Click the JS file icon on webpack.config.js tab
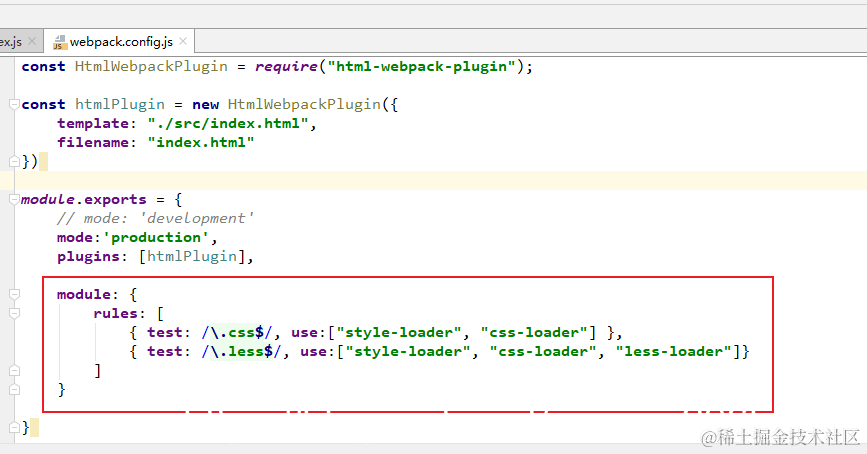This screenshot has height=454, width=867. pos(60,42)
